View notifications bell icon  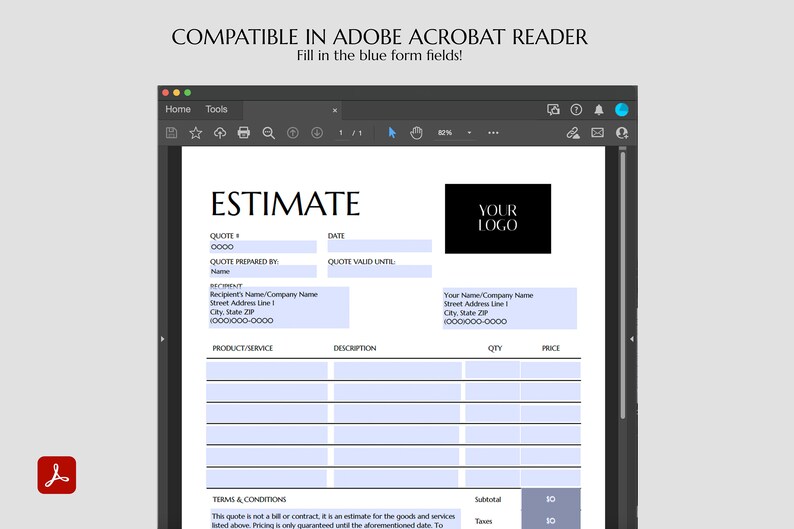(599, 109)
